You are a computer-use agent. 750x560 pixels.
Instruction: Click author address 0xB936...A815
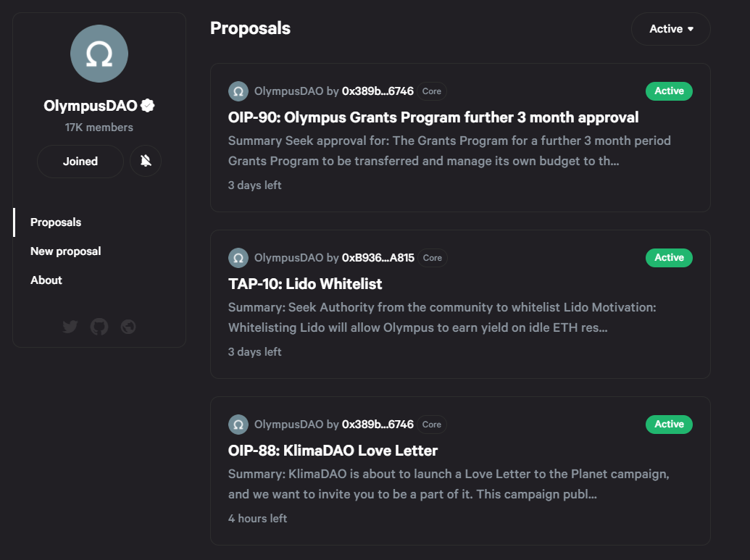(x=378, y=258)
